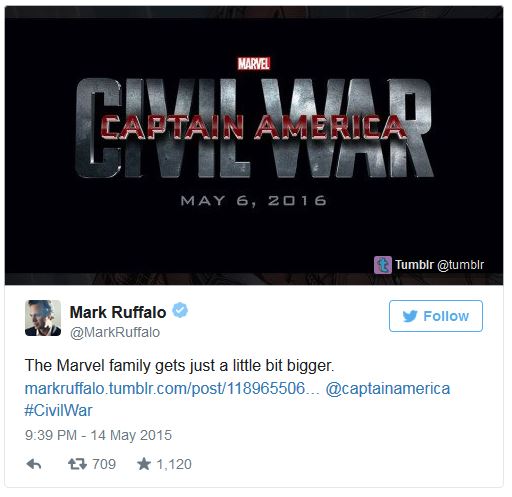Open the markruffalo.tumblr.com post link
Viewport: 512px width, 497px height.
click(172, 388)
